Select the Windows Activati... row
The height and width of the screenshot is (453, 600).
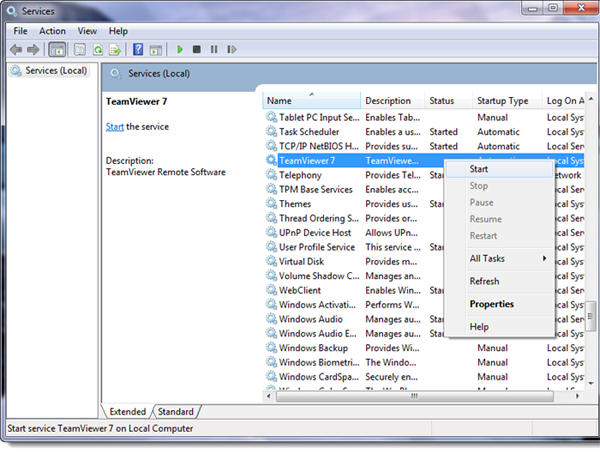coord(424,304)
